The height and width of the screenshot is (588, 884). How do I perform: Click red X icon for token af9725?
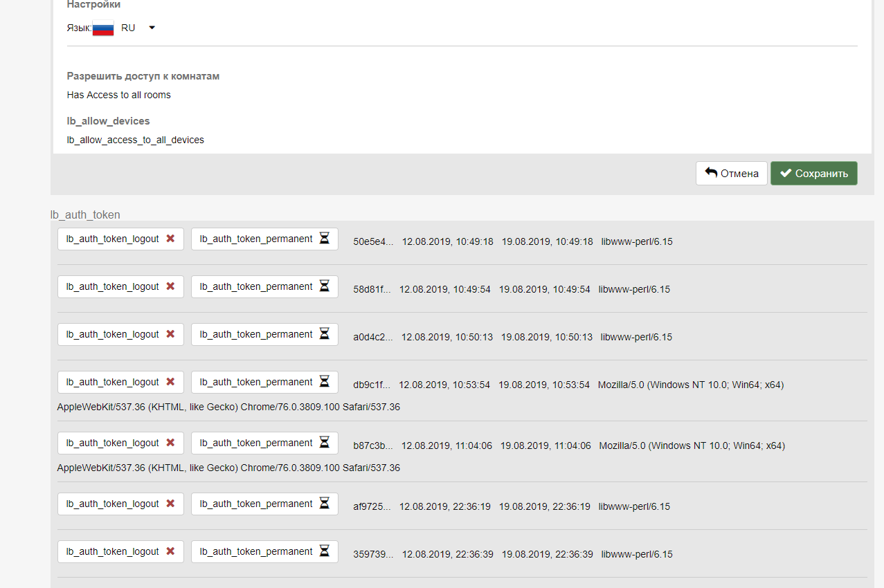(170, 504)
